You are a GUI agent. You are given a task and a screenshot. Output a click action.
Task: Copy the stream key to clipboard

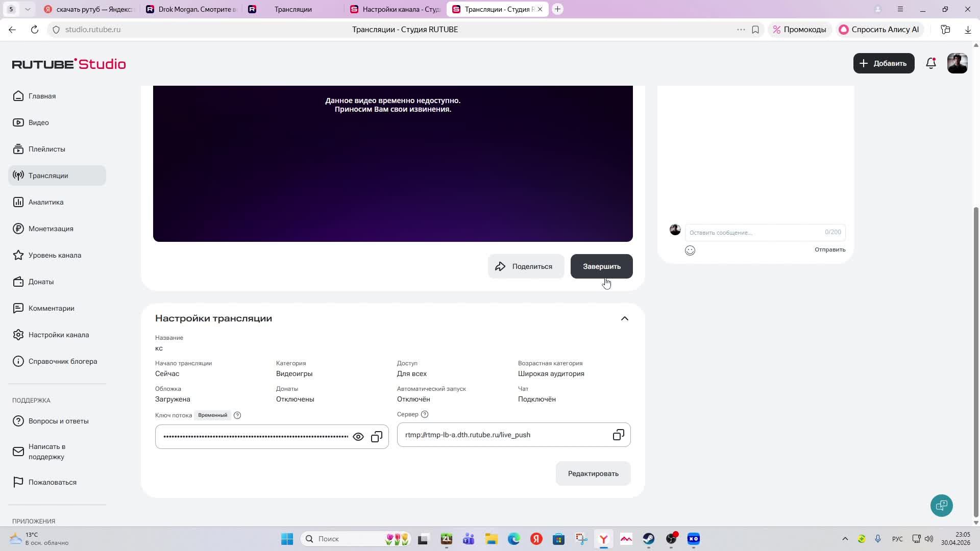click(377, 437)
